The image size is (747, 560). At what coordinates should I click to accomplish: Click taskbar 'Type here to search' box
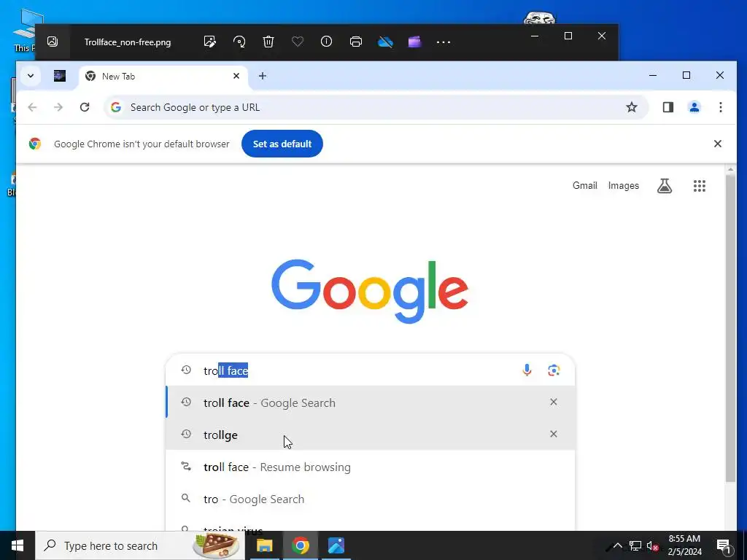coord(140,545)
